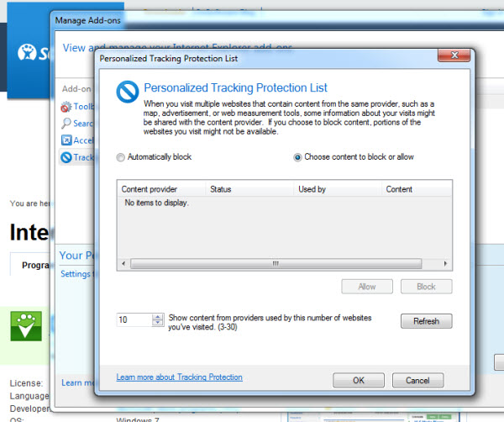Click the Block button

tap(426, 287)
